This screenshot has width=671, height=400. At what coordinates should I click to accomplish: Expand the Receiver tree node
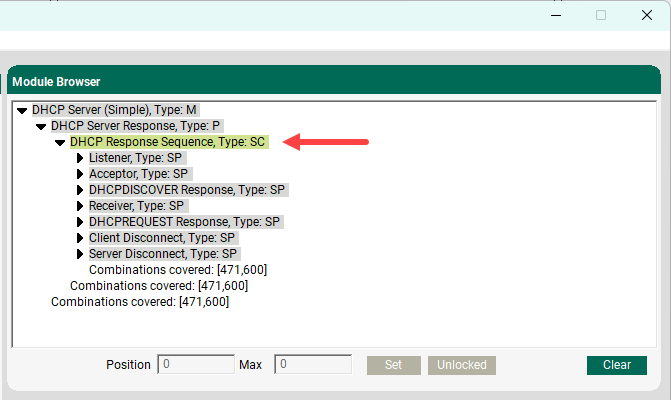pos(80,206)
